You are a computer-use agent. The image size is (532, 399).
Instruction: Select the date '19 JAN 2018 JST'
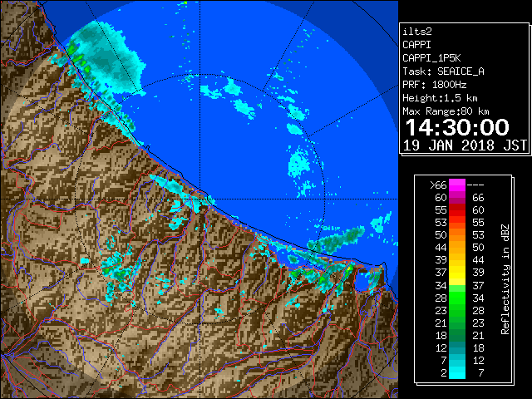(465, 145)
